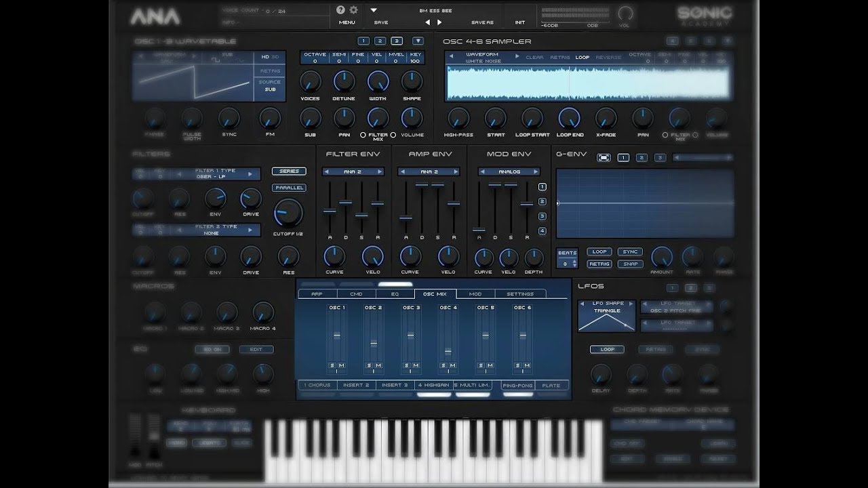This screenshot has height=488, width=868.
Task: Solo OSC 4 in mixer
Action: point(443,365)
